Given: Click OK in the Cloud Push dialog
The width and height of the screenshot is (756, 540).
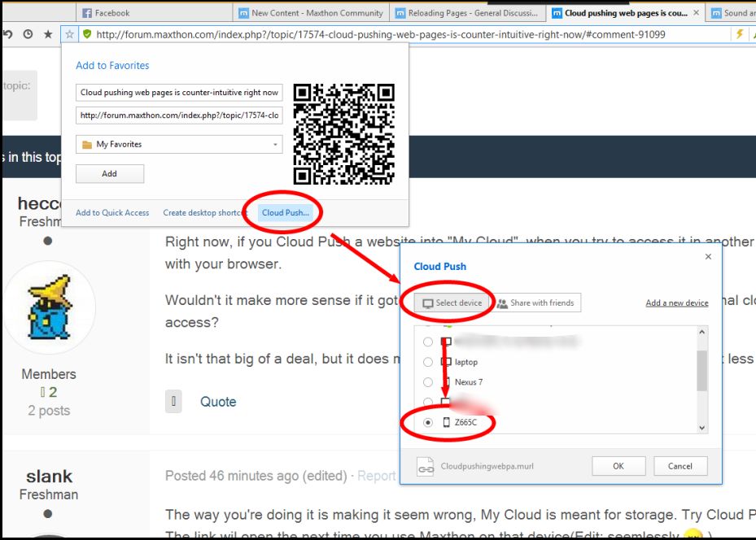Looking at the screenshot, I should pos(618,466).
